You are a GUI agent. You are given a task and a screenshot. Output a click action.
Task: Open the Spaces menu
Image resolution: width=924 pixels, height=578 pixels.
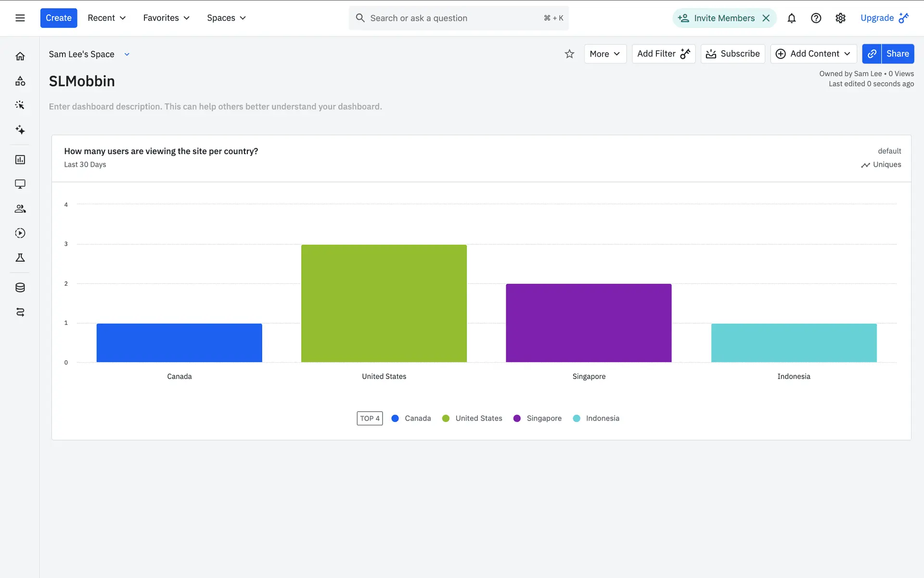[226, 18]
